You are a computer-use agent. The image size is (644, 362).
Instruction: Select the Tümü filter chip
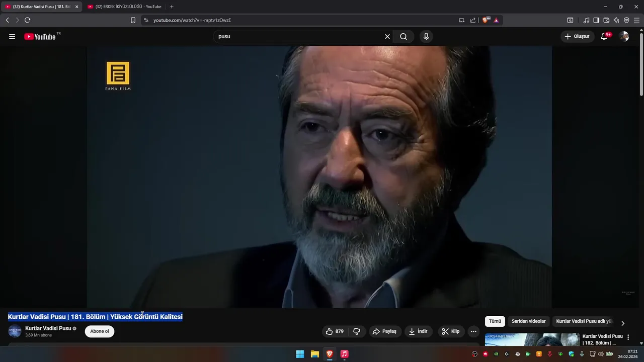pyautogui.click(x=495, y=321)
